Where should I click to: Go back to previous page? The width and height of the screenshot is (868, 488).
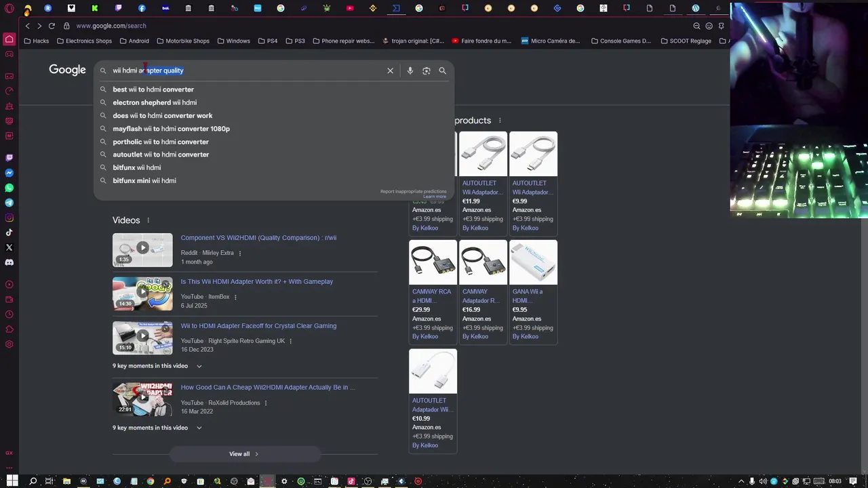pos(27,26)
